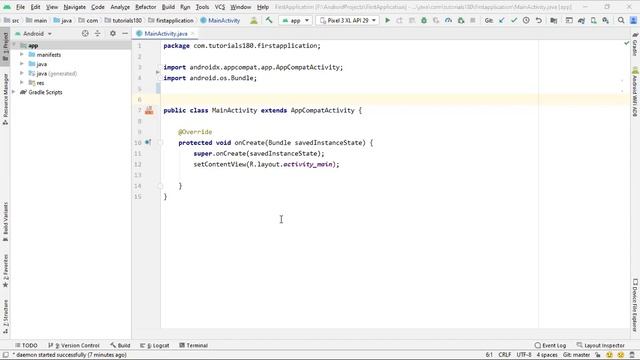The width and height of the screenshot is (640, 360).
Task: Open the Pixel 3 XL API 29 device dropdown
Action: [348, 20]
